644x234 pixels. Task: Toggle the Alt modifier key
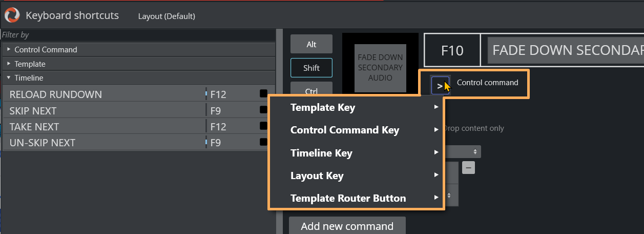point(311,44)
